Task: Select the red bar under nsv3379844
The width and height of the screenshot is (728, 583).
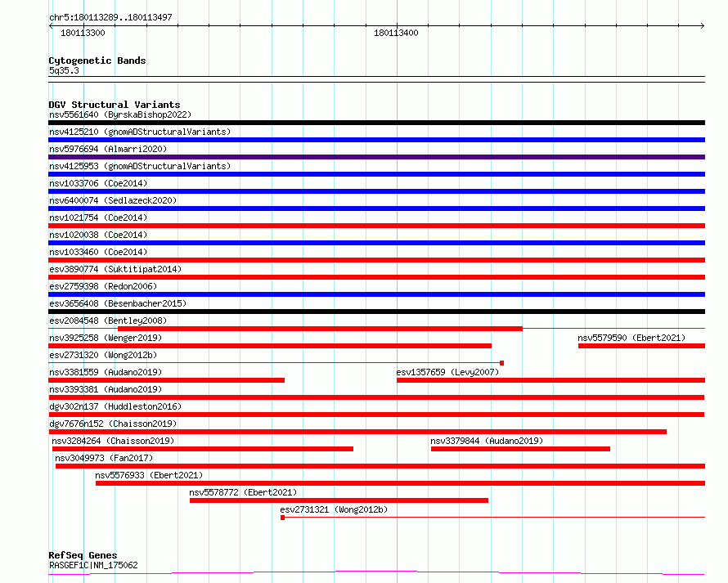Action: point(520,449)
